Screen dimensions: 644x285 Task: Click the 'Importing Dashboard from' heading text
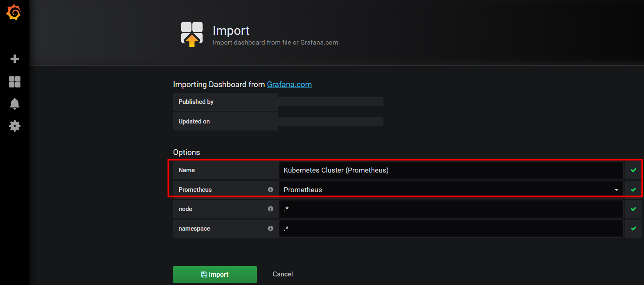tap(219, 84)
